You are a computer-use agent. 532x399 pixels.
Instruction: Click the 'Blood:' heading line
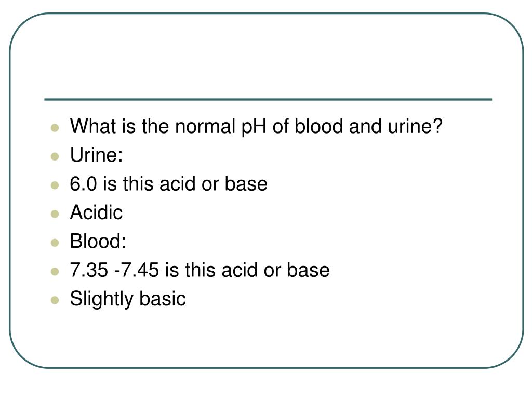coord(98,241)
